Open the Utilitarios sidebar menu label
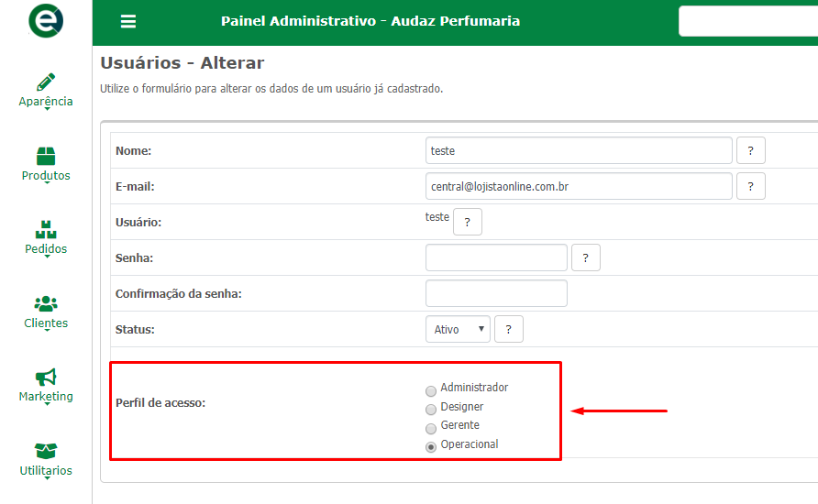 click(x=46, y=471)
